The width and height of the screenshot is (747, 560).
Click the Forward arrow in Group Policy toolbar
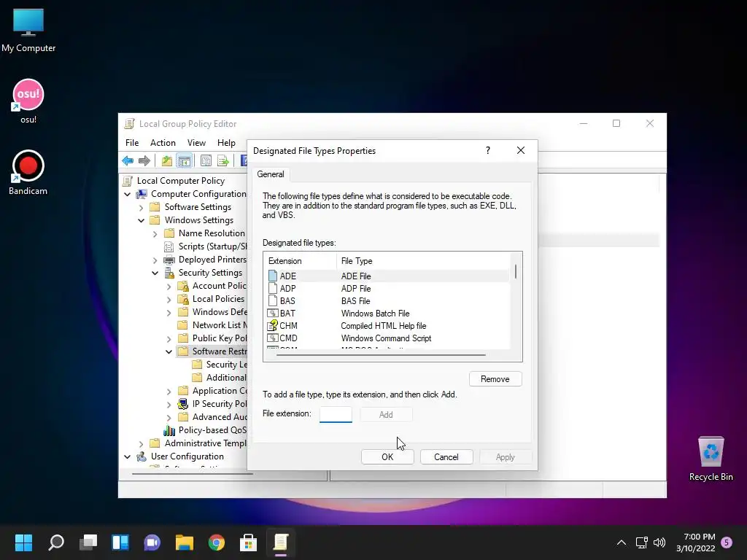pos(144,161)
